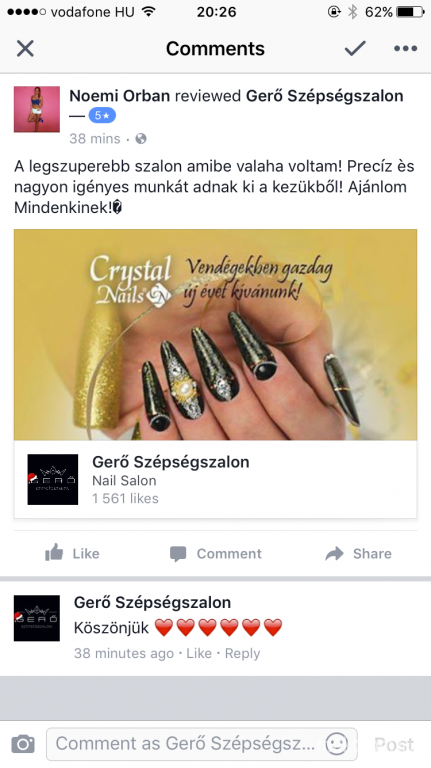The image size is (431, 768).
Task: Tap the public globe privacy icon
Action: click(x=141, y=139)
